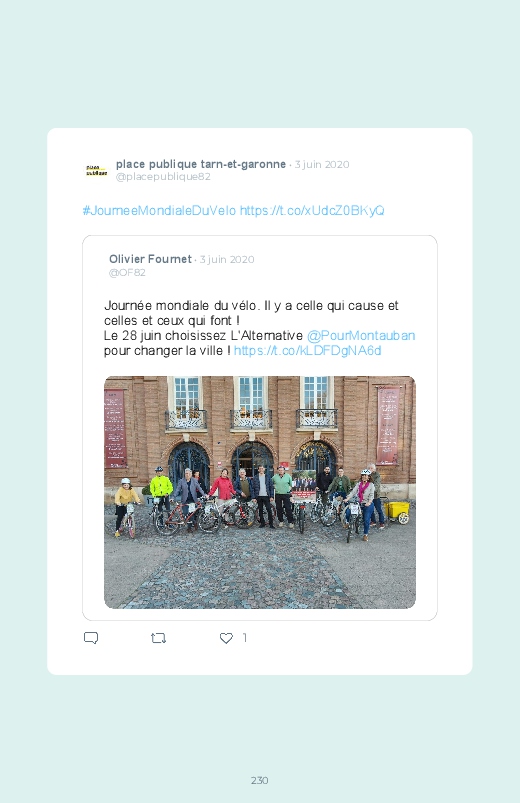
Task: Click the @placepublique82 handle
Action: point(163,177)
